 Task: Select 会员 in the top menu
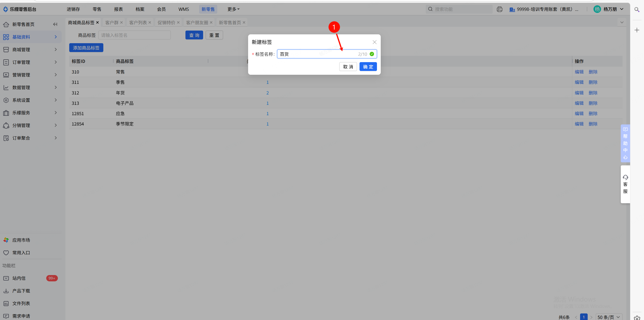pyautogui.click(x=161, y=9)
